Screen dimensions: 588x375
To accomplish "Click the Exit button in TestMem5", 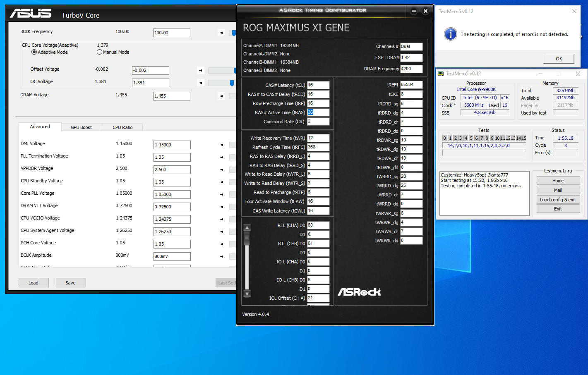I will click(x=558, y=209).
